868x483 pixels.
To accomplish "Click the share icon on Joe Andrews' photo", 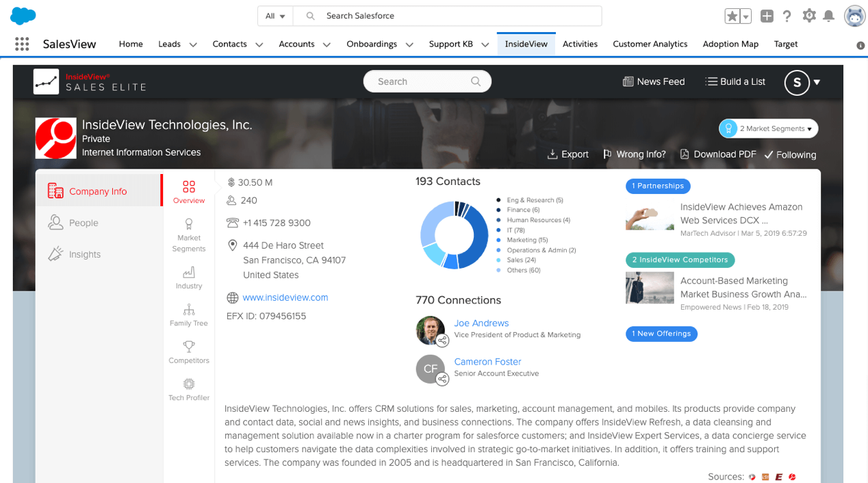I will pyautogui.click(x=442, y=340).
